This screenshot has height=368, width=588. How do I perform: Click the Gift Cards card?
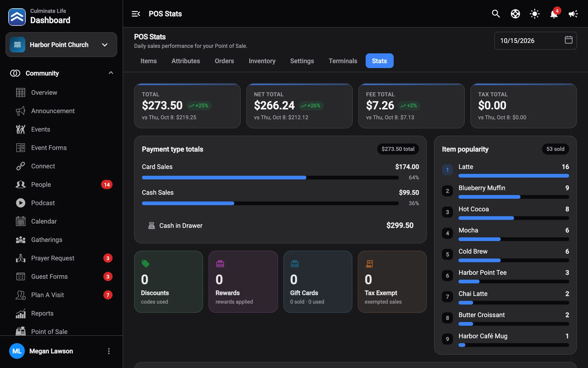[318, 282]
